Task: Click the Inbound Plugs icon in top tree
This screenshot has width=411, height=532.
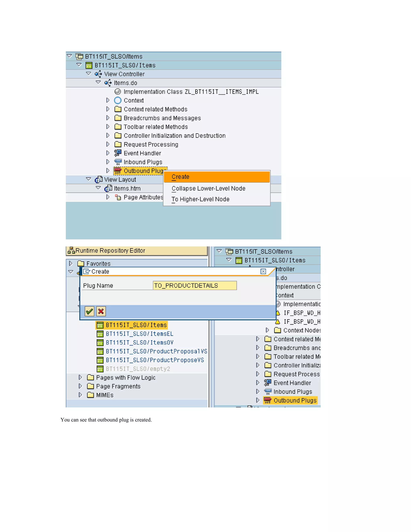Action: click(118, 162)
